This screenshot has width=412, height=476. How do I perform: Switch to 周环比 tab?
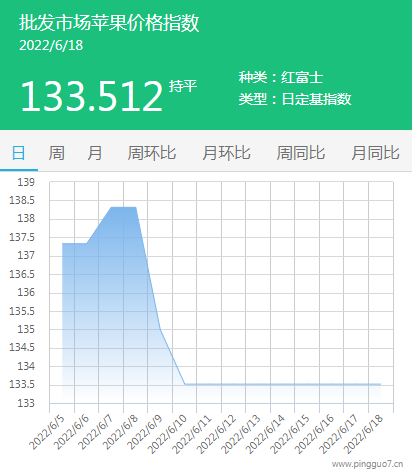pos(152,153)
